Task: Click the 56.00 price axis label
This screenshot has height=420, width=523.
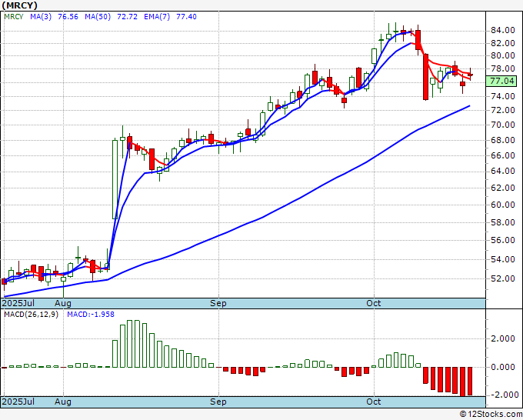Action: click(x=503, y=240)
